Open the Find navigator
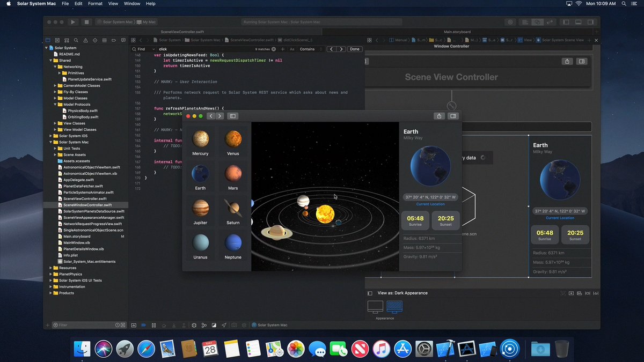Viewport: 644px width, 362px height. tap(76, 40)
